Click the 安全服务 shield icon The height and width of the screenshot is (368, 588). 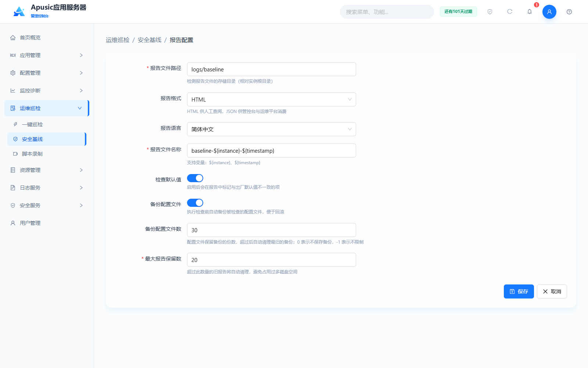click(13, 205)
